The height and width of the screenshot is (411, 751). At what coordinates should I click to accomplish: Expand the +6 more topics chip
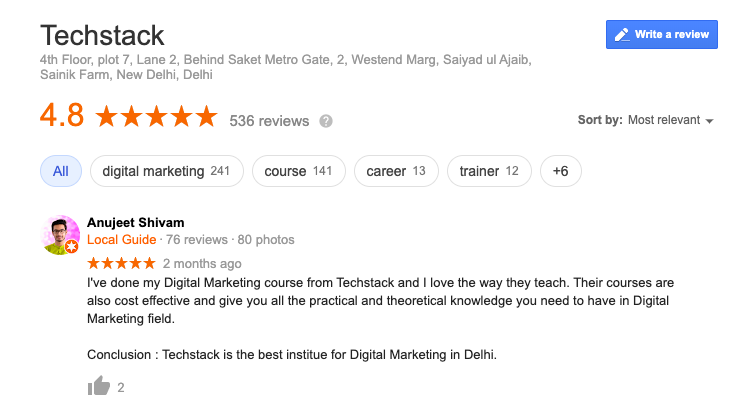560,171
